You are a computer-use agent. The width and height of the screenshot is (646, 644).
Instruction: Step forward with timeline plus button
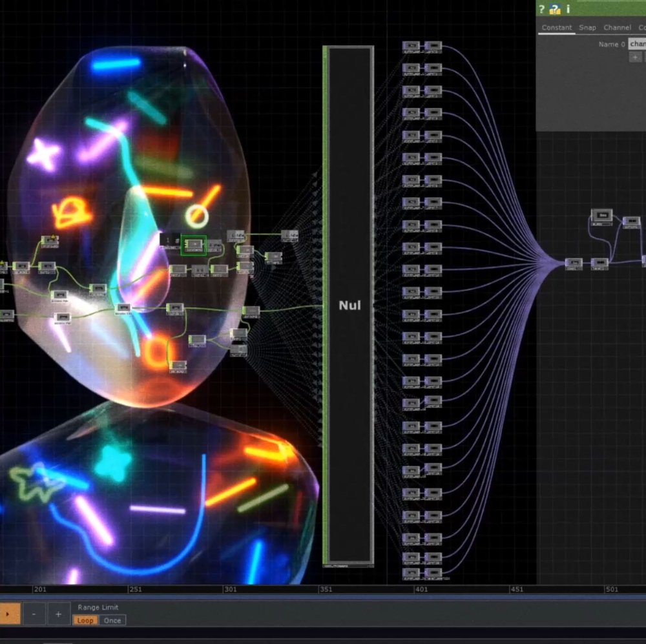[58, 614]
